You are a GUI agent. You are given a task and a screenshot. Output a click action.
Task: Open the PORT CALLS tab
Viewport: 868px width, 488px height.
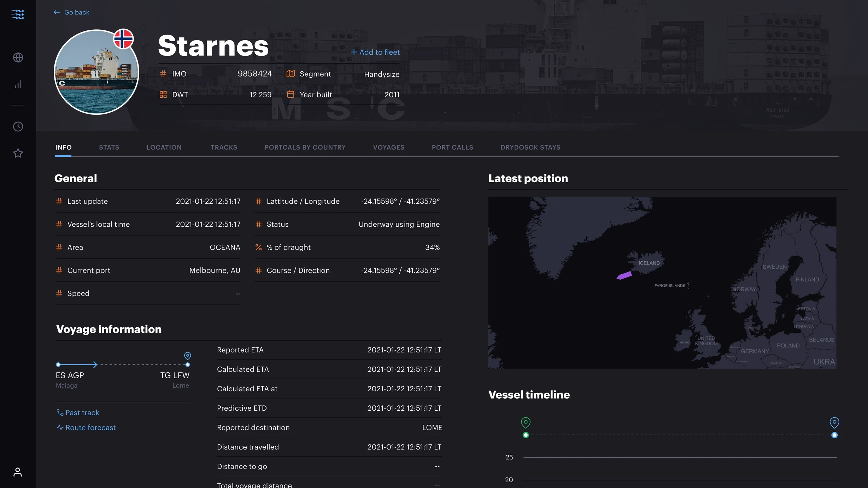click(x=452, y=147)
